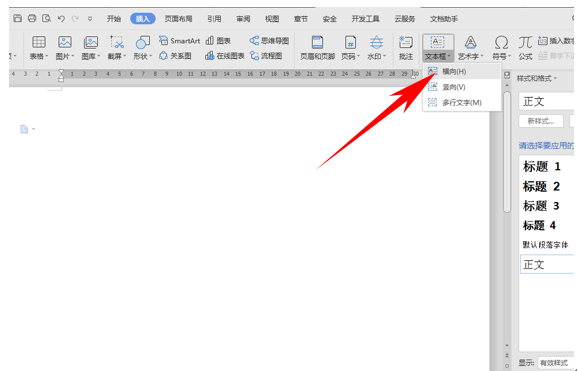Screen dimensions: 578x371
Task: Open the 艺术字 word art tool
Action: pyautogui.click(x=470, y=43)
